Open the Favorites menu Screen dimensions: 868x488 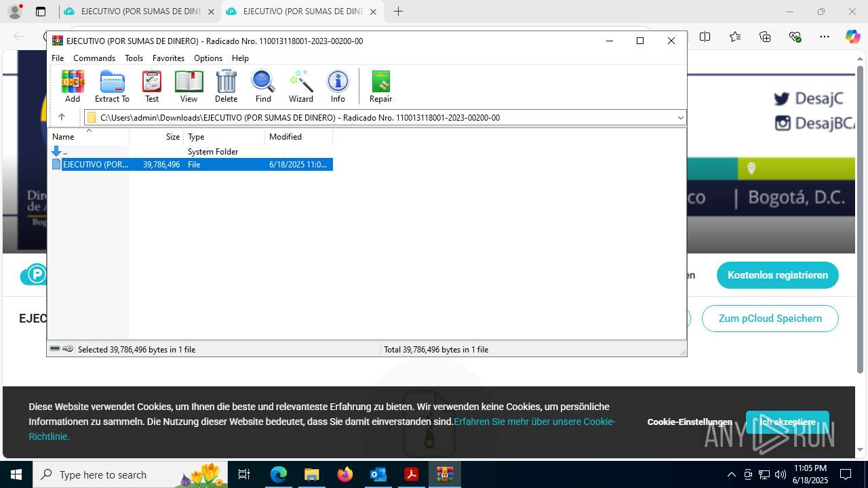[168, 58]
